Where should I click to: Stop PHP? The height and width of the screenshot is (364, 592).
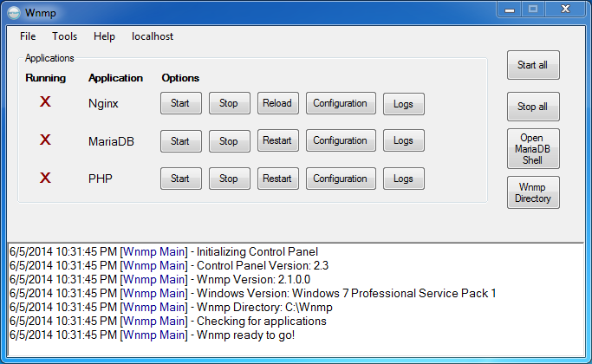[x=229, y=179]
